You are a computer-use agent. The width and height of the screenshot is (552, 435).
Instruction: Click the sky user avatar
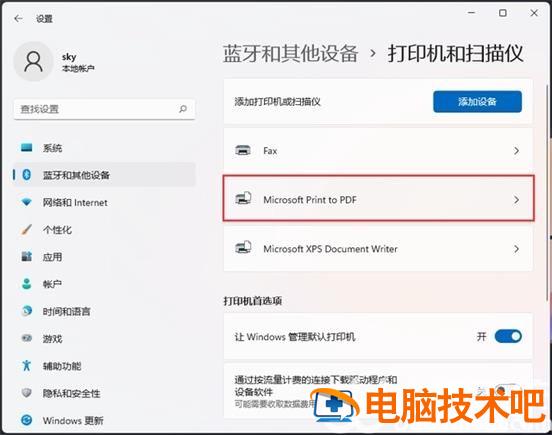[33, 61]
